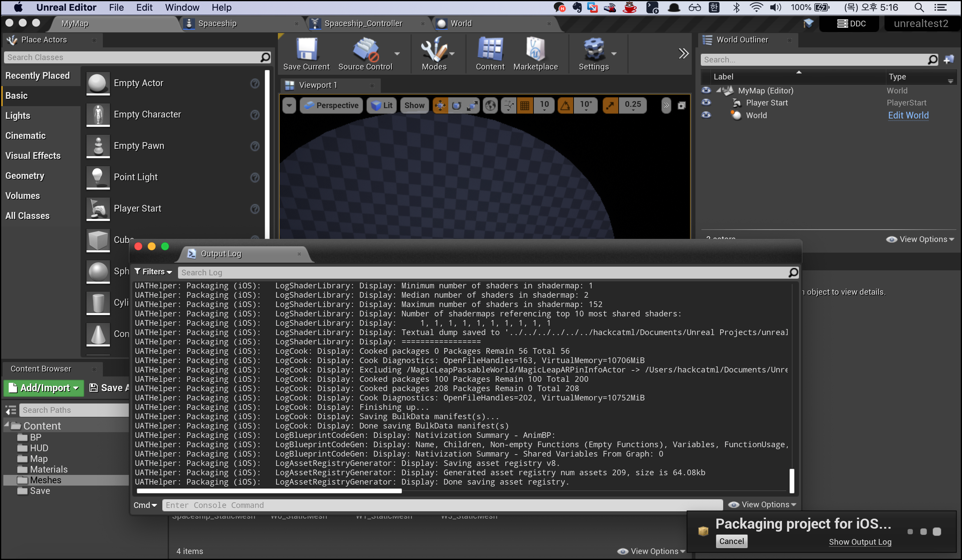The width and height of the screenshot is (962, 560).
Task: Collapse the Content folder tree
Action: [6, 425]
